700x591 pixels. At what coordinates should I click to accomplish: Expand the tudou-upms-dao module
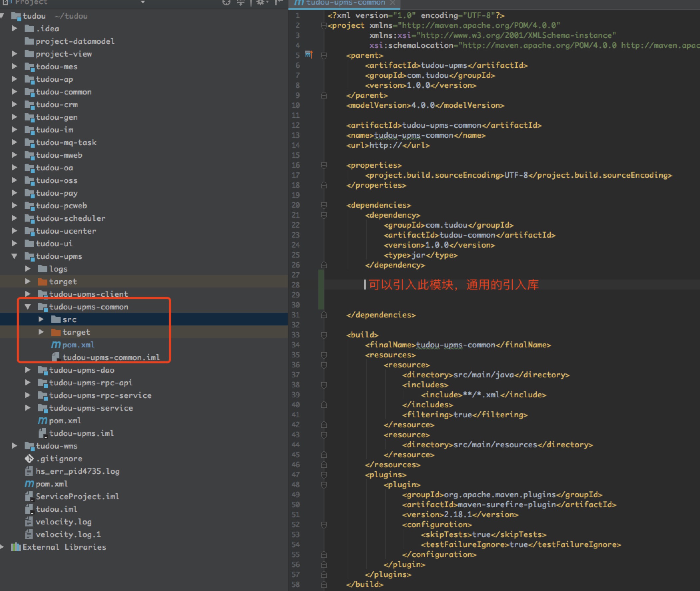(28, 370)
